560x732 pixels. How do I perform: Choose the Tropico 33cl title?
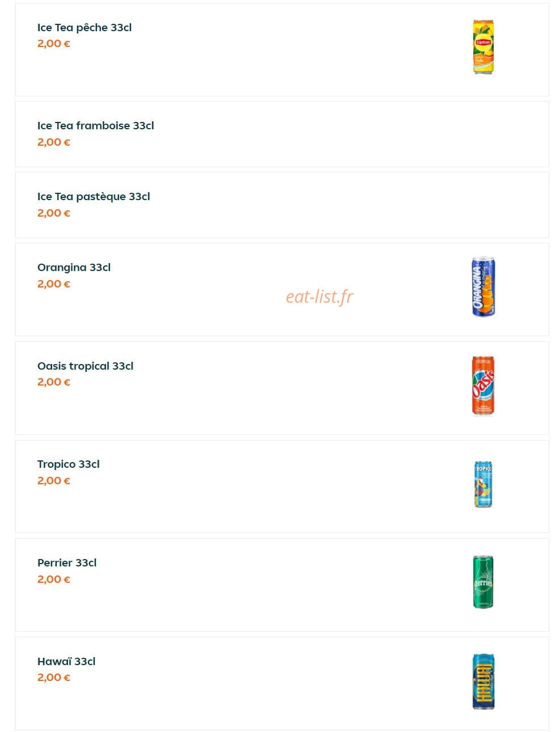(69, 464)
